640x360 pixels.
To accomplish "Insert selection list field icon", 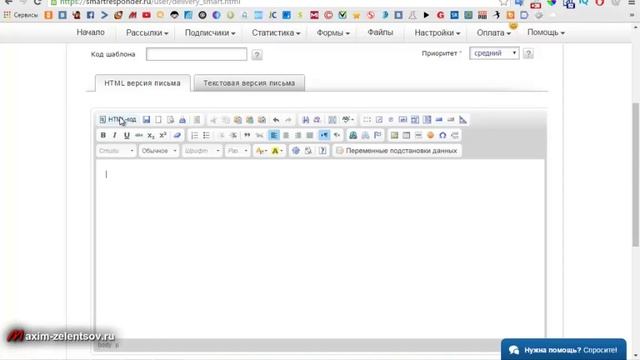I will [427, 120].
